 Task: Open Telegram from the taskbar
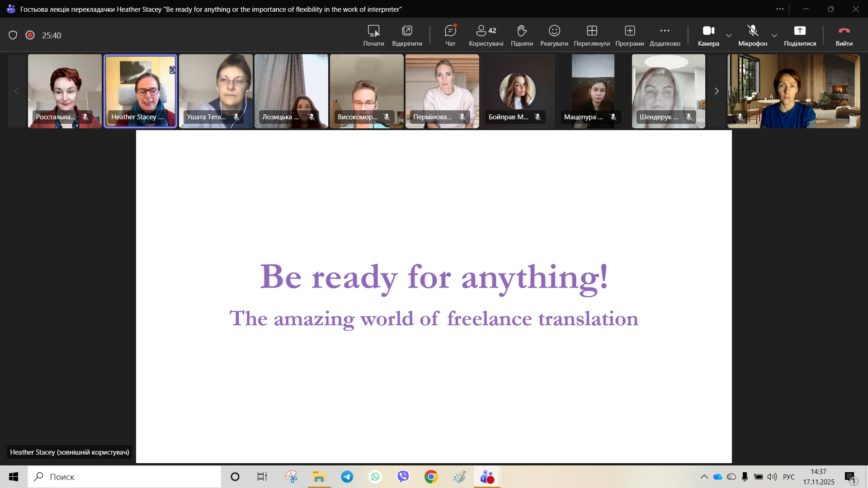347,477
